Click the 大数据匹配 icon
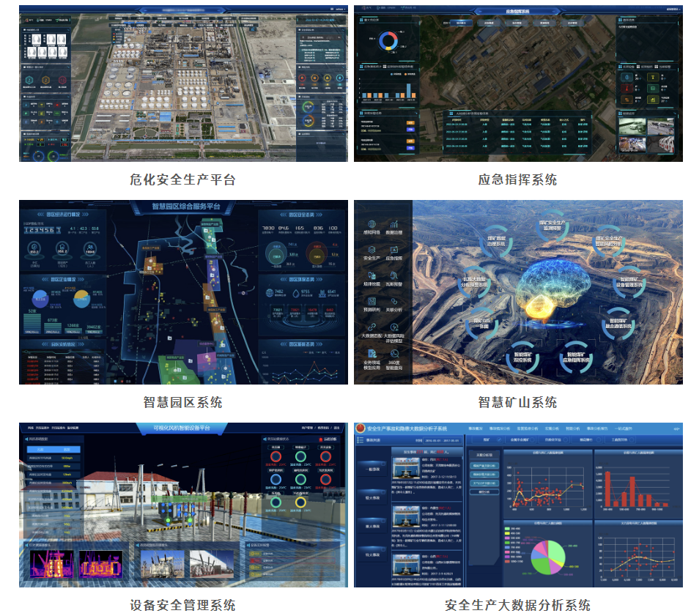 (372, 327)
